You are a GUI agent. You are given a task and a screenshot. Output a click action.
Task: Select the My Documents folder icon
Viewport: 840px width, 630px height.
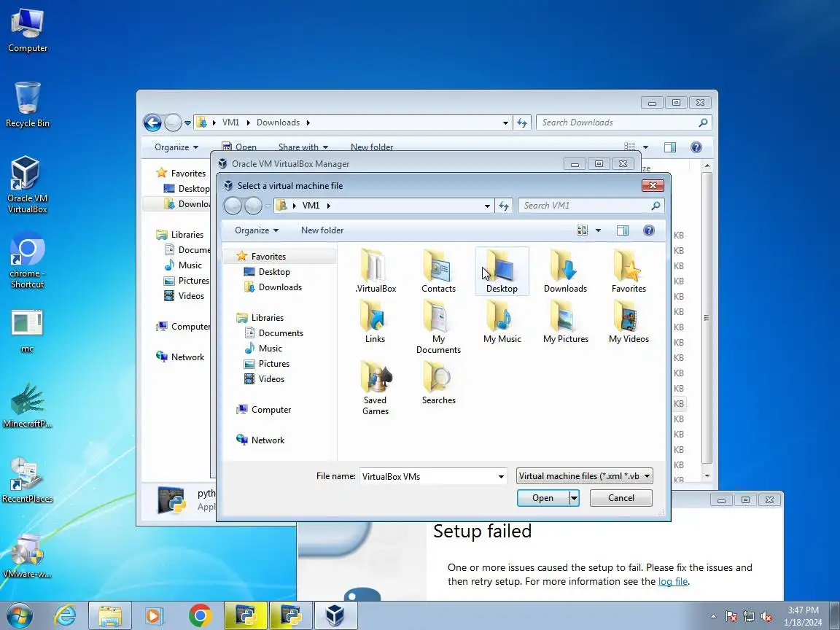[x=438, y=327]
